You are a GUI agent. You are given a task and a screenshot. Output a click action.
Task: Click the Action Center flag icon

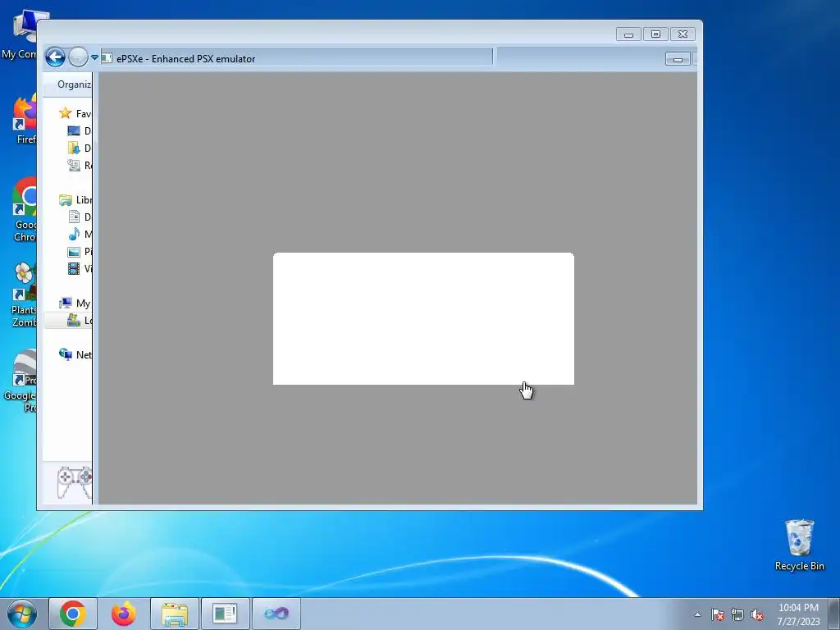coord(718,614)
